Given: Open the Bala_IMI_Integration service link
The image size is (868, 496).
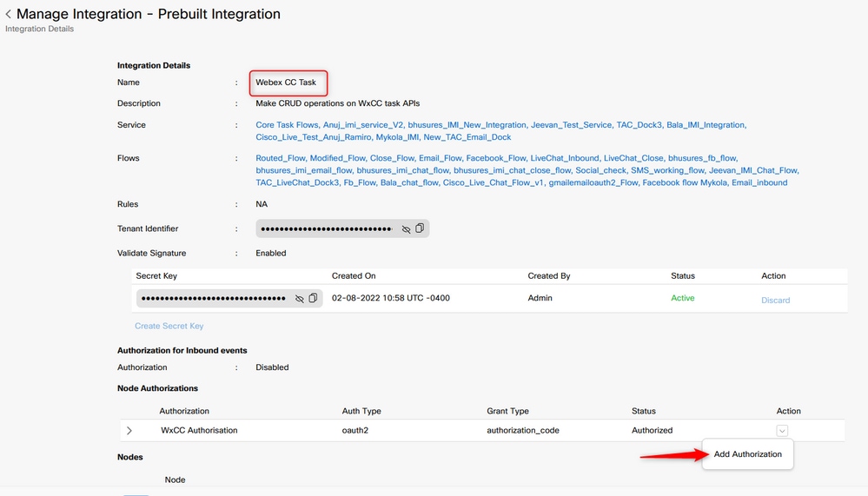Looking at the screenshot, I should click(x=706, y=125).
